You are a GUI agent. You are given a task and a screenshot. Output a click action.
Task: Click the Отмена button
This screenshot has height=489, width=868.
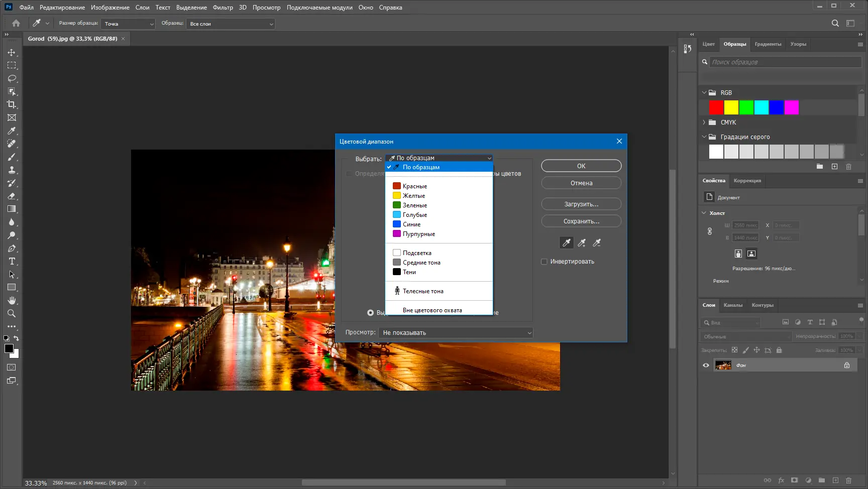pyautogui.click(x=581, y=183)
